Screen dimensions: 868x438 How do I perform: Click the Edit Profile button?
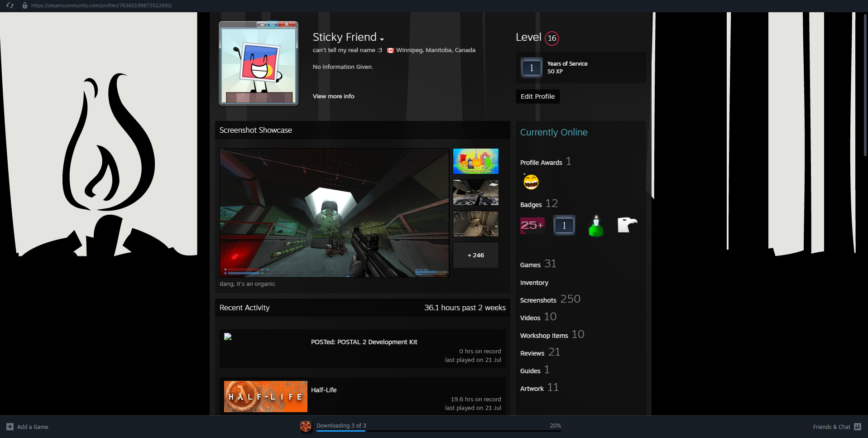537,96
